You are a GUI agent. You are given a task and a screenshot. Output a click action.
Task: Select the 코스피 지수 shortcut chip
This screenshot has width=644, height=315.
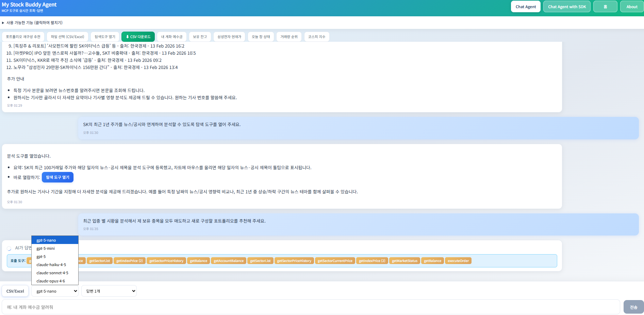point(317,37)
